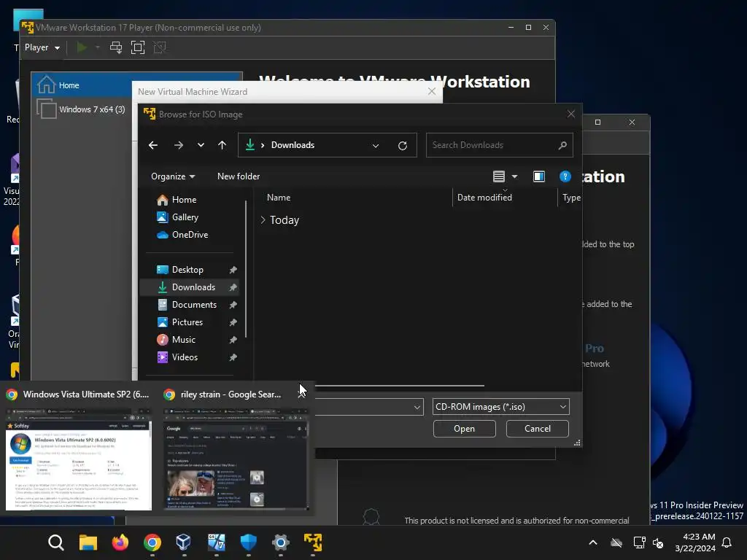Close the riley strain Chrome preview

pos(302,394)
